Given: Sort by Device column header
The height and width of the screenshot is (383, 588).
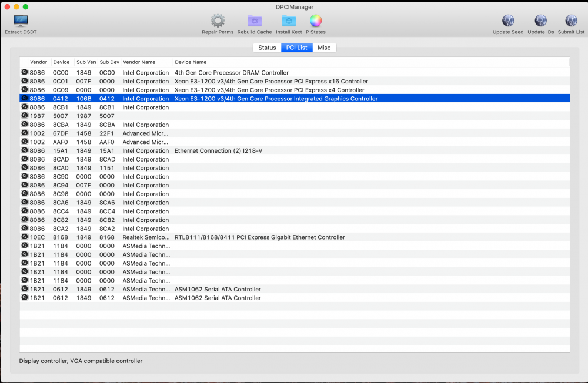Looking at the screenshot, I should tap(61, 62).
